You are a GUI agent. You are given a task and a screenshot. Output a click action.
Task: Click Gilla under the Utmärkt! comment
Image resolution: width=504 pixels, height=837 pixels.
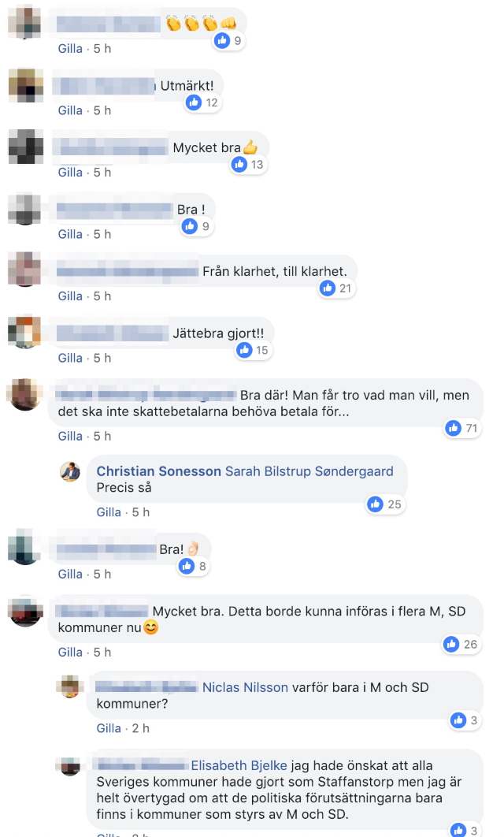(x=70, y=110)
